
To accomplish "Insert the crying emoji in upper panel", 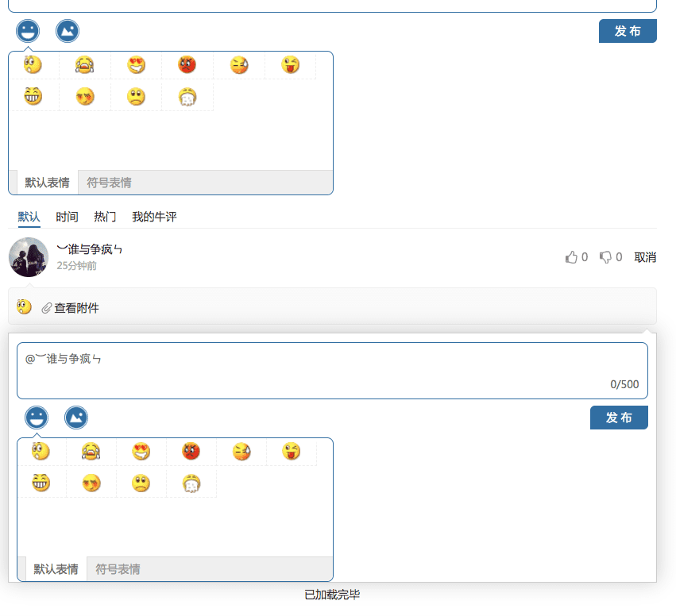I will tap(84, 64).
